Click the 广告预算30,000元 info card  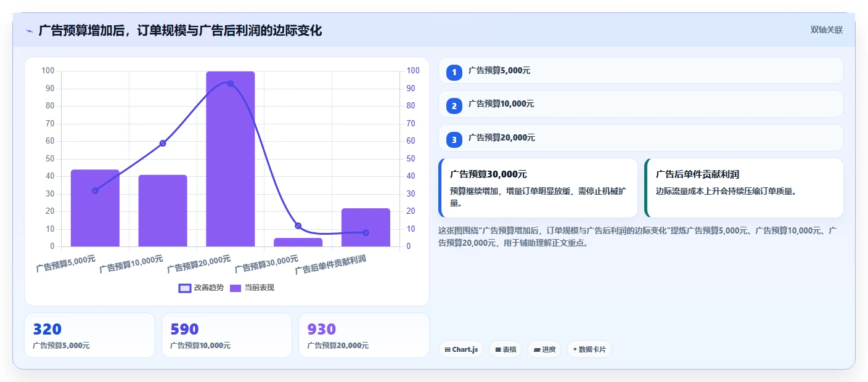[538, 188]
